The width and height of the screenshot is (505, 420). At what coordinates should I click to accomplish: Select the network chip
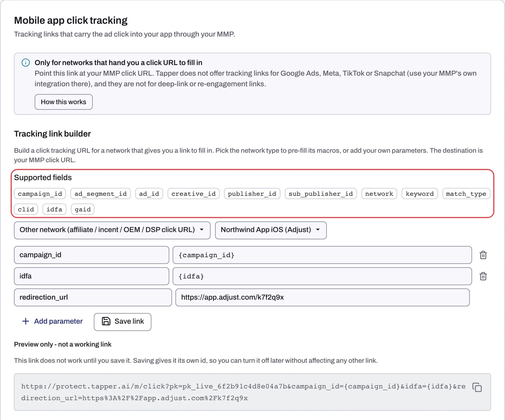[379, 194]
